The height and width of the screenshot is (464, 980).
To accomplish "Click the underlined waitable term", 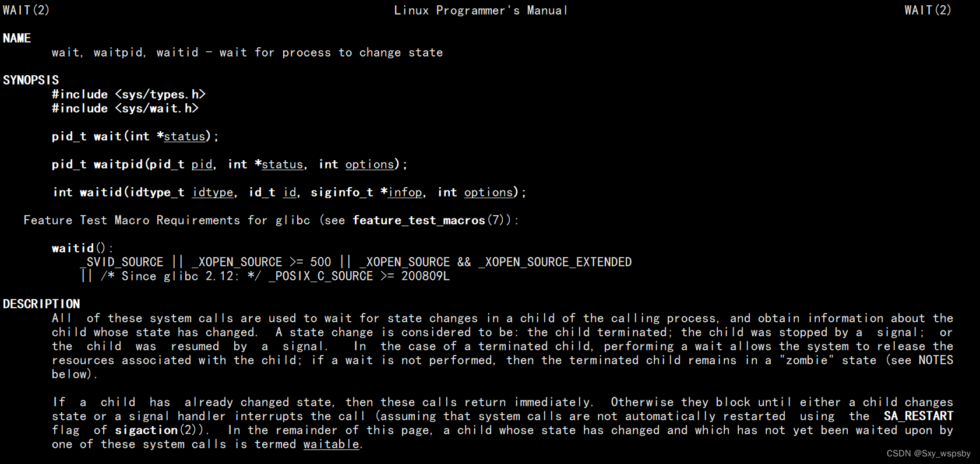I will [332, 444].
